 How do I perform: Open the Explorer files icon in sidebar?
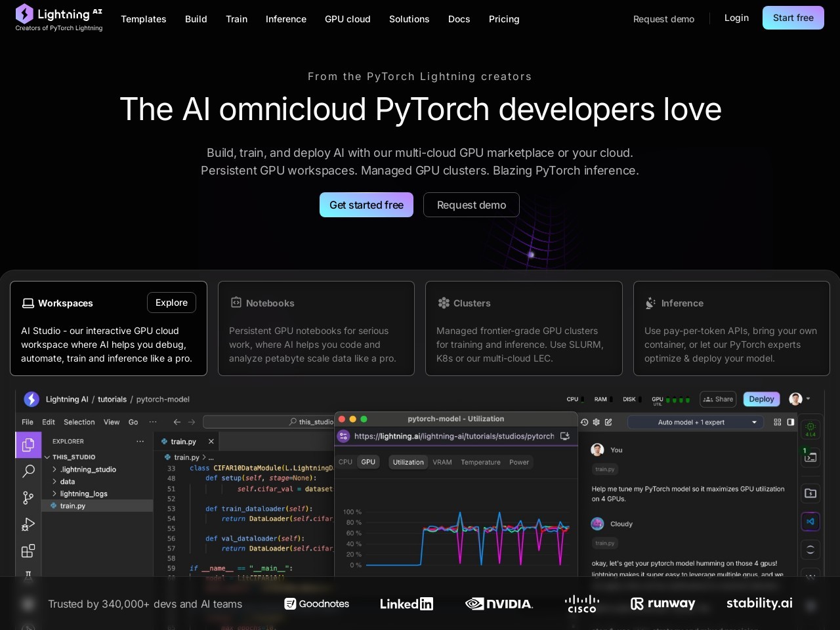[28, 445]
